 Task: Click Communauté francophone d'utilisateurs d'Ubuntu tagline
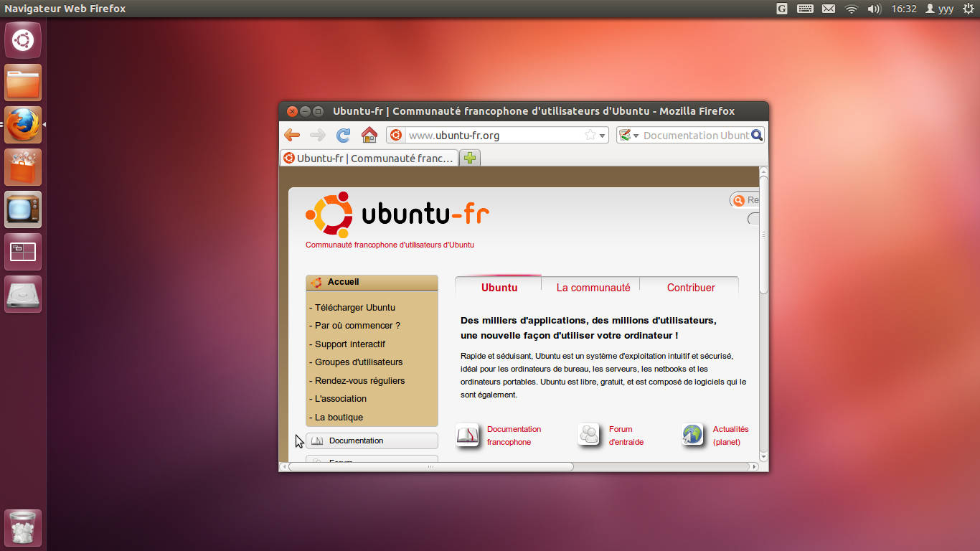[x=390, y=245]
